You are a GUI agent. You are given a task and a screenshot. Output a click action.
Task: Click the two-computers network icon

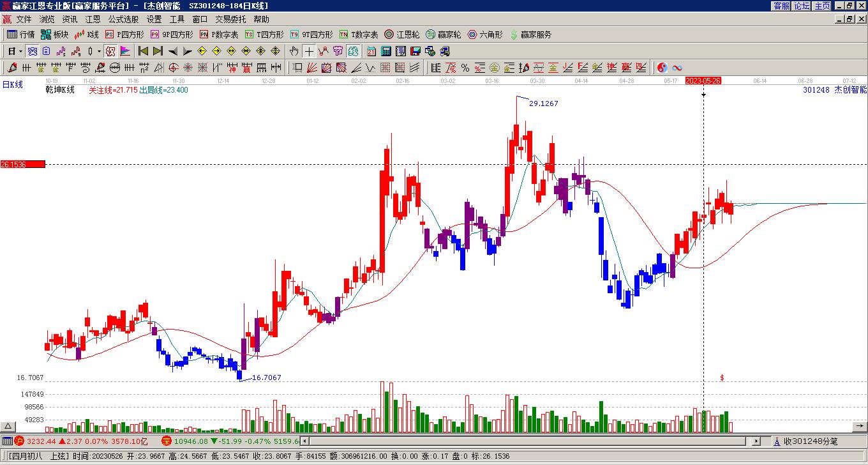[x=445, y=51]
